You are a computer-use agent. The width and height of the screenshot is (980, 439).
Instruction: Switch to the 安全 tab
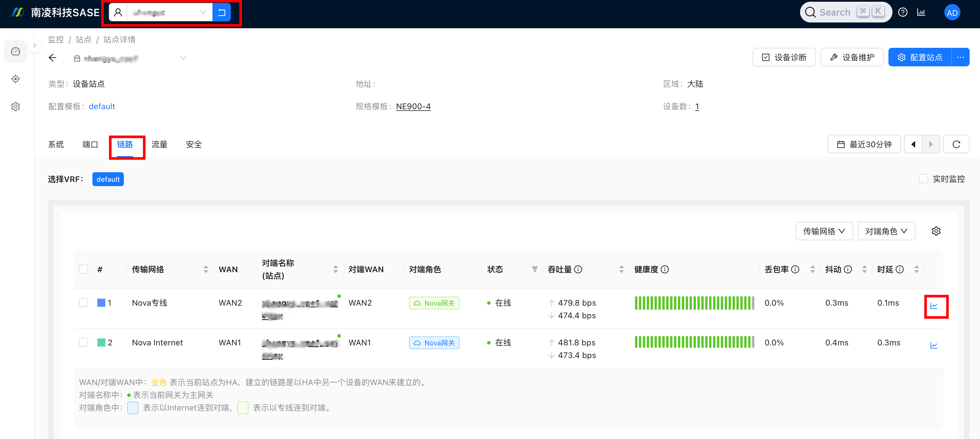(194, 145)
